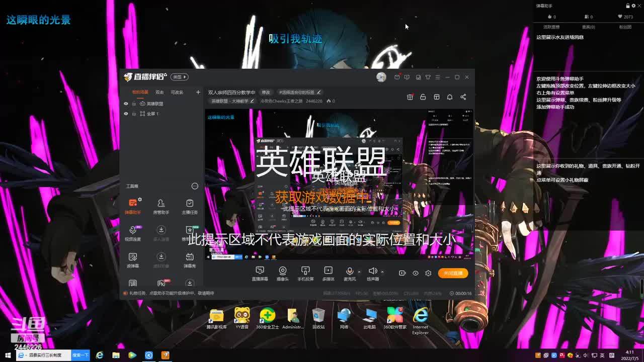
Task: Expand the toolbox more options button
Action: tap(195, 186)
